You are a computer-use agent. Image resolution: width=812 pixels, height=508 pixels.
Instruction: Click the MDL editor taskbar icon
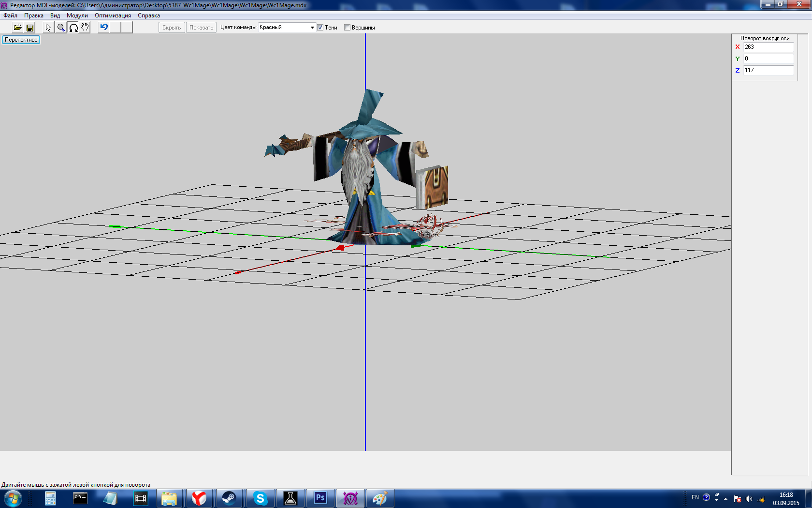click(350, 498)
